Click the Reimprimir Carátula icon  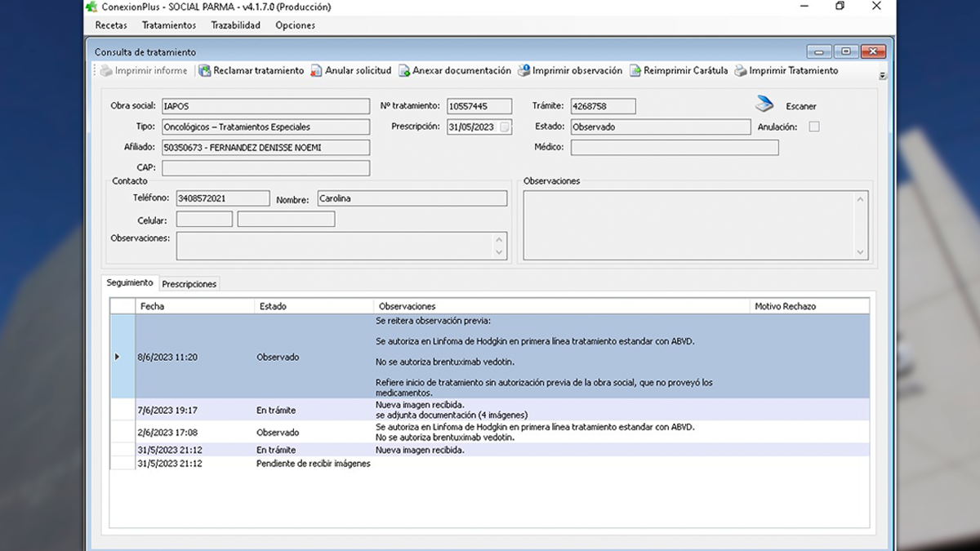coord(635,71)
